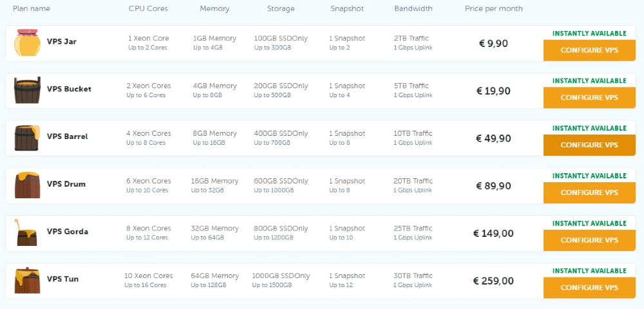Click the 64GB Memory text
Image resolution: width=644 pixels, height=309 pixels.
pyautogui.click(x=215, y=276)
